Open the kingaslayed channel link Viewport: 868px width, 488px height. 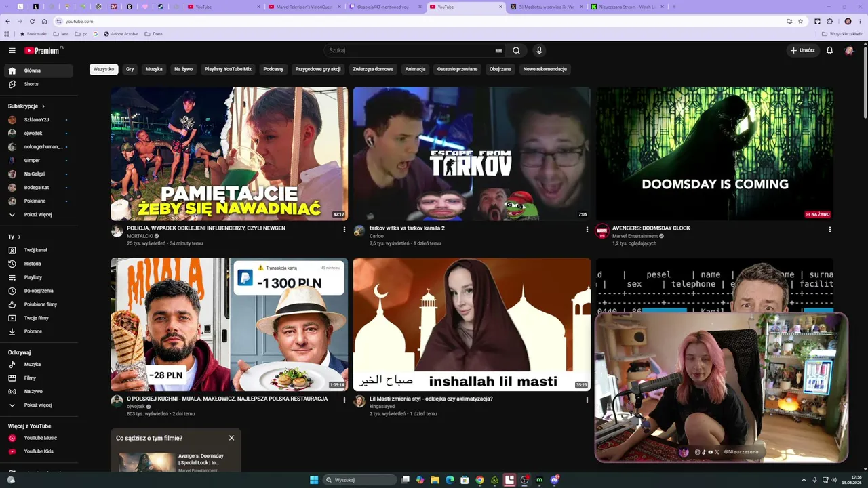tap(382, 406)
